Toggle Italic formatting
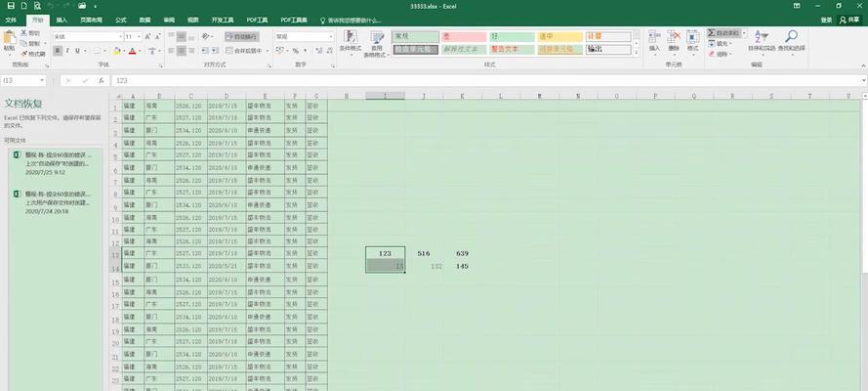This screenshot has width=868, height=391. click(x=67, y=51)
